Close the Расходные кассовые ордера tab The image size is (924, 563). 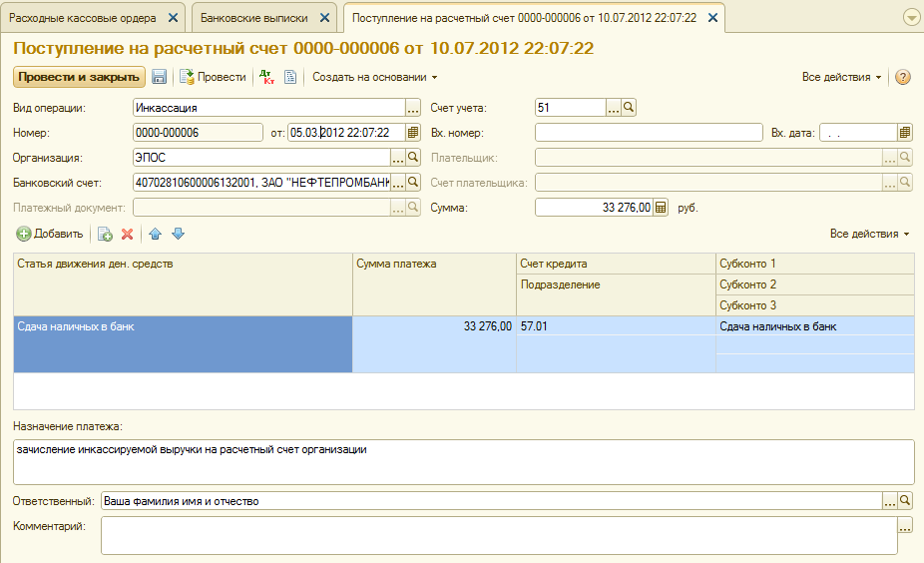click(x=173, y=18)
